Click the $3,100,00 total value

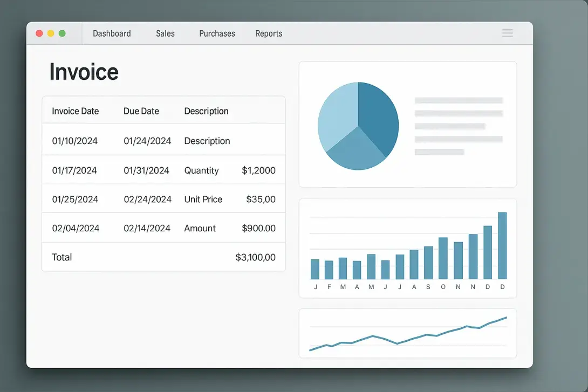pos(255,257)
